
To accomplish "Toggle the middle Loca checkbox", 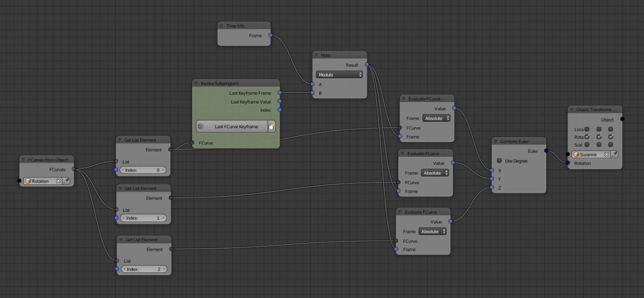I will 599,129.
